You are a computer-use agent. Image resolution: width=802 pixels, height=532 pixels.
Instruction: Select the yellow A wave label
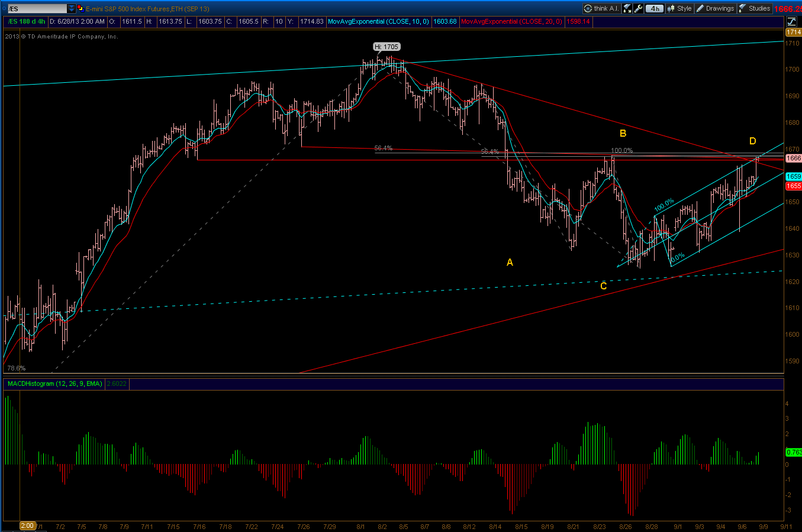click(510, 262)
